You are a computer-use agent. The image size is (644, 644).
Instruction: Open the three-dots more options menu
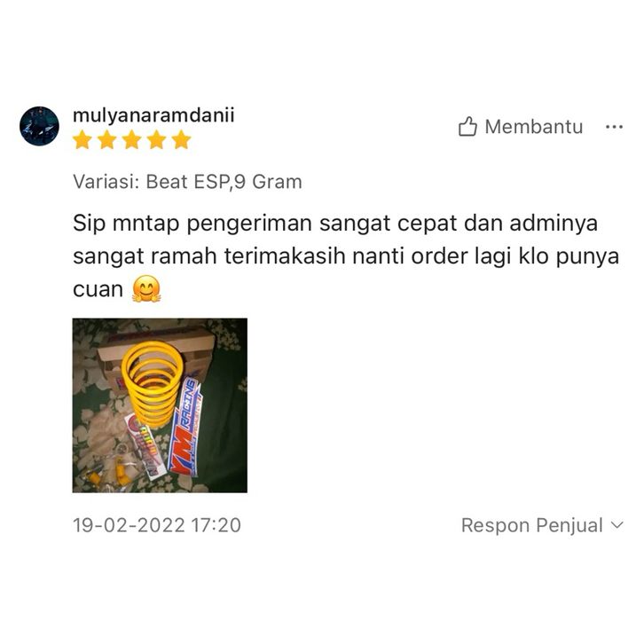(x=614, y=127)
